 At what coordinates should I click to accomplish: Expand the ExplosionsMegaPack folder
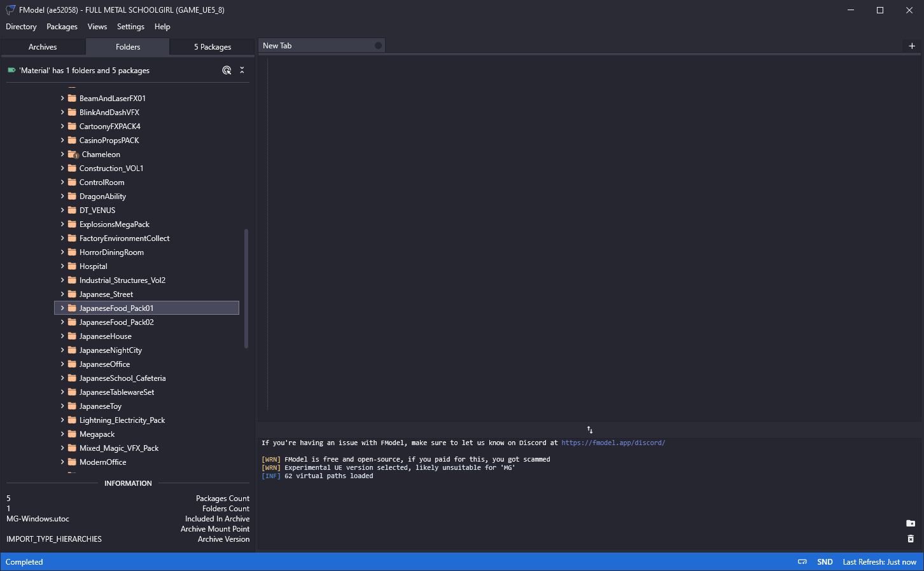tap(62, 224)
